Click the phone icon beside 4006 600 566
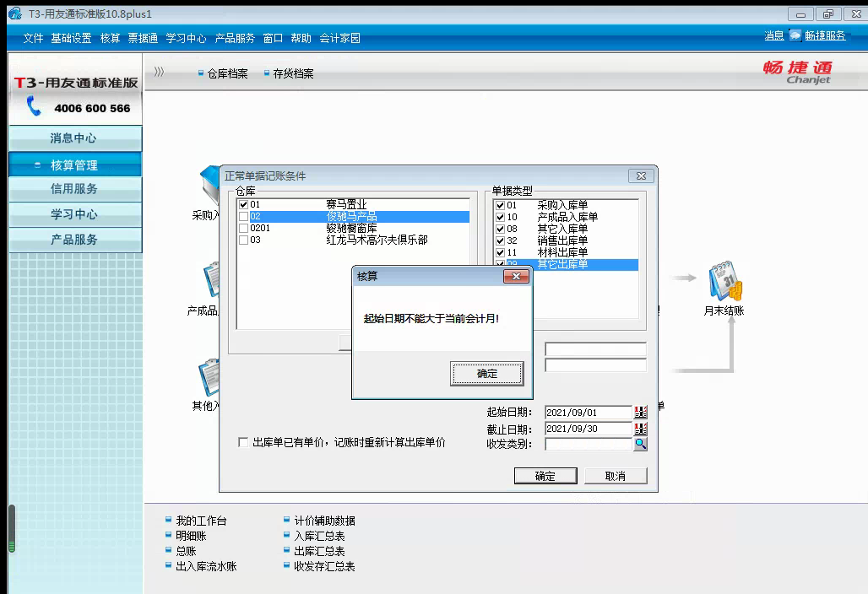 tap(34, 105)
